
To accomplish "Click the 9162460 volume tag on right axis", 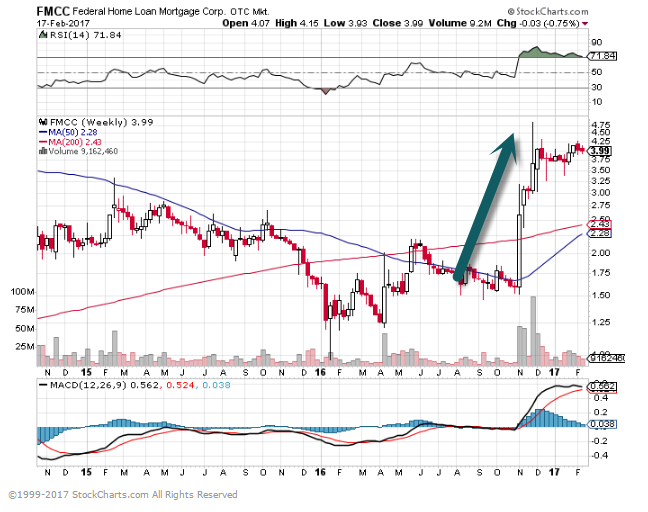I will 607,358.
